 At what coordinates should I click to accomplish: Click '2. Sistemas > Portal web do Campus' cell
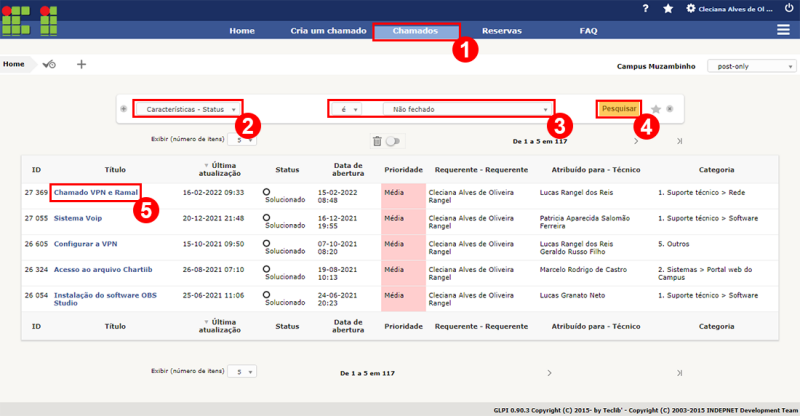pyautogui.click(x=705, y=274)
